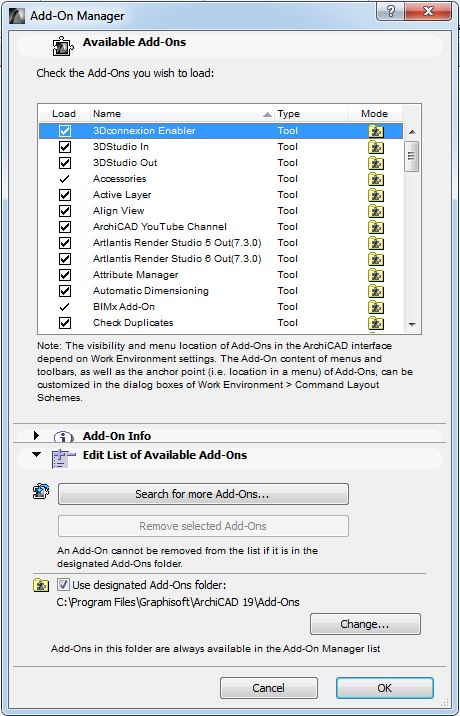
Task: Click the list scrollbar up arrow
Action: coord(412,132)
